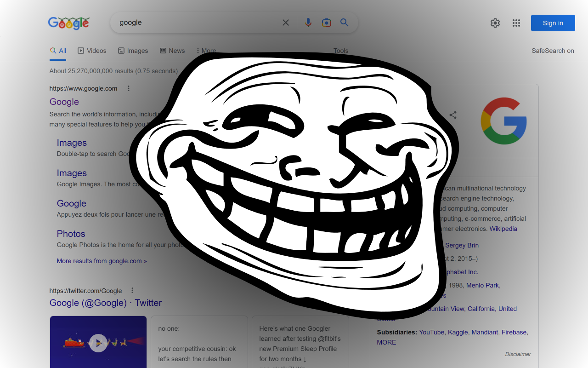Open the Kaggle subsidiary link
Image resolution: width=588 pixels, height=368 pixels.
pyautogui.click(x=458, y=332)
